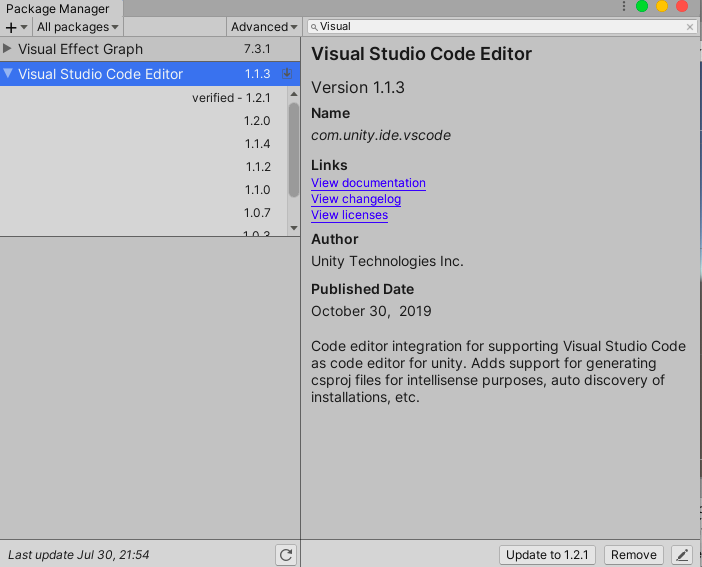The image size is (702, 567).
Task: Open the All packages filter dropdown
Action: (77, 27)
